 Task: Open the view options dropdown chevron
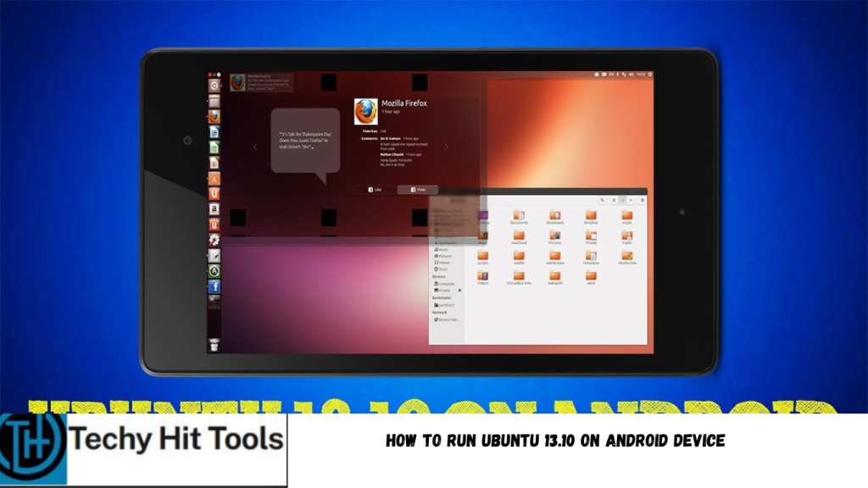pos(631,200)
